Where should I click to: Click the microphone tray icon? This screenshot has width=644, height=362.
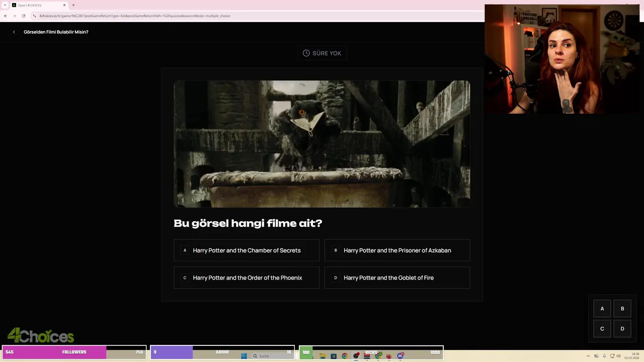click(x=604, y=356)
